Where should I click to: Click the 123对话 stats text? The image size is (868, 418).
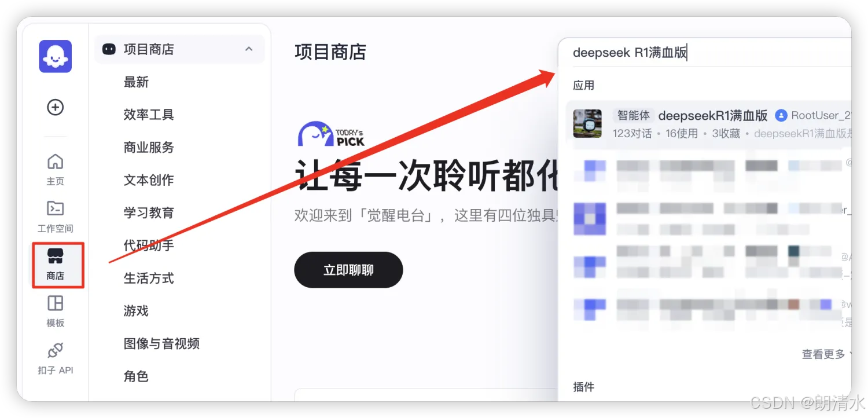[632, 134]
